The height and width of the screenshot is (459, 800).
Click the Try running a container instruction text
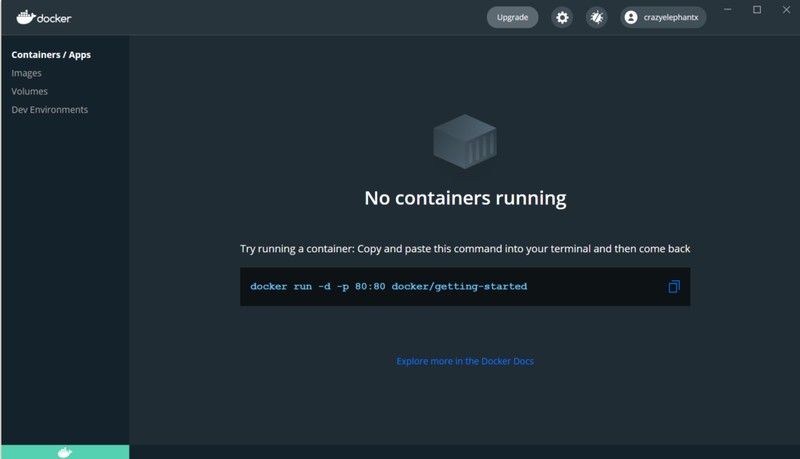click(465, 249)
